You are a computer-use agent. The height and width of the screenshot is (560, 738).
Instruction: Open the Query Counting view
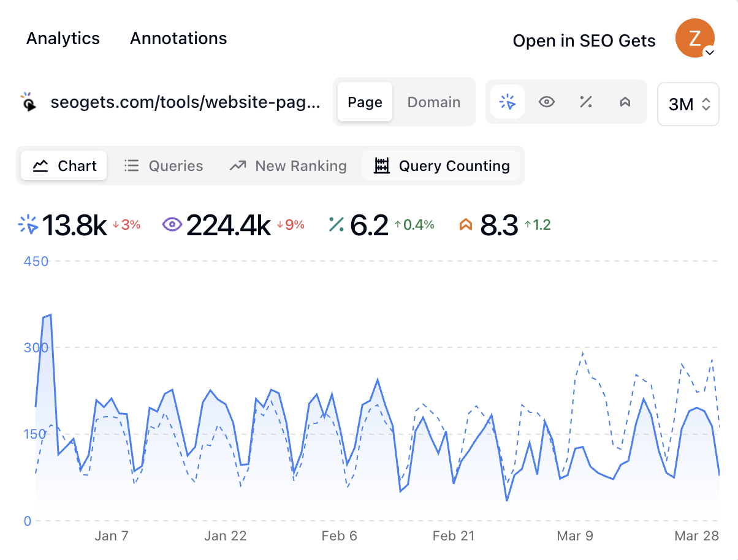(x=441, y=166)
